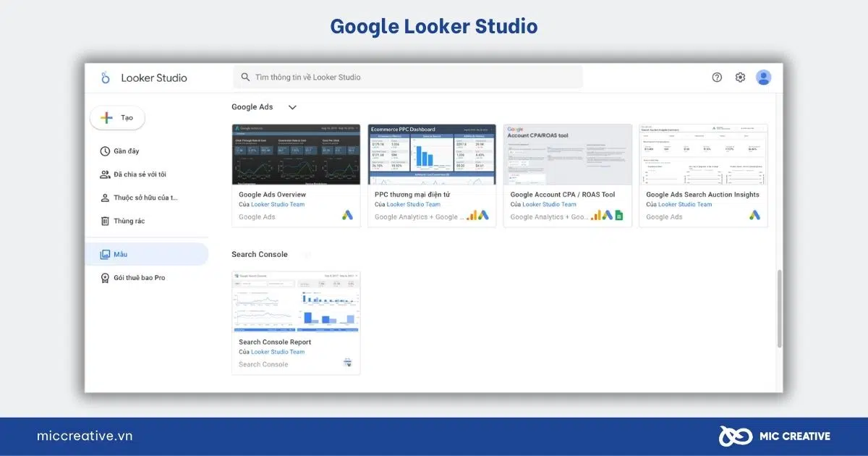Image resolution: width=868 pixels, height=456 pixels.
Task: Click the vertical scrollbar on the right
Action: pos(779,308)
